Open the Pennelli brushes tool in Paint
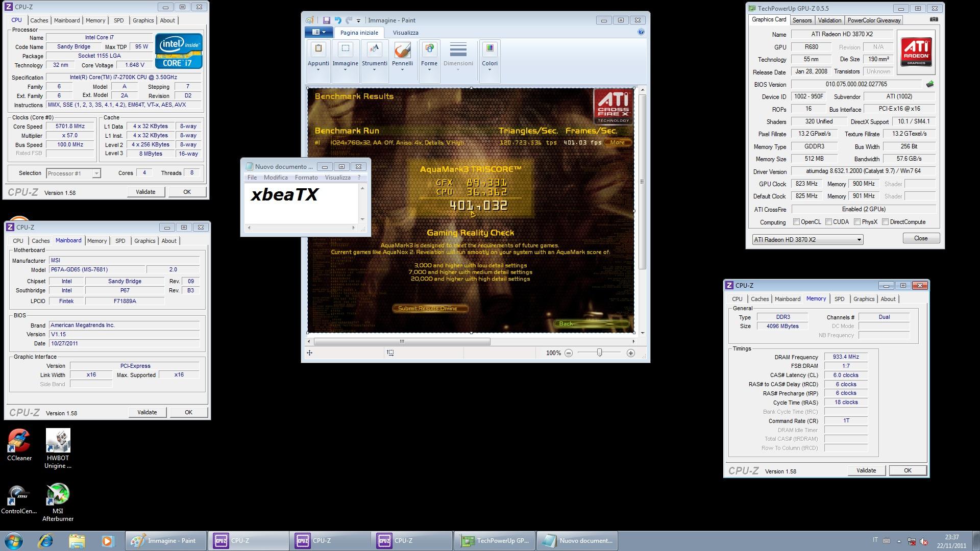This screenshot has height=551, width=980. pyautogui.click(x=402, y=61)
